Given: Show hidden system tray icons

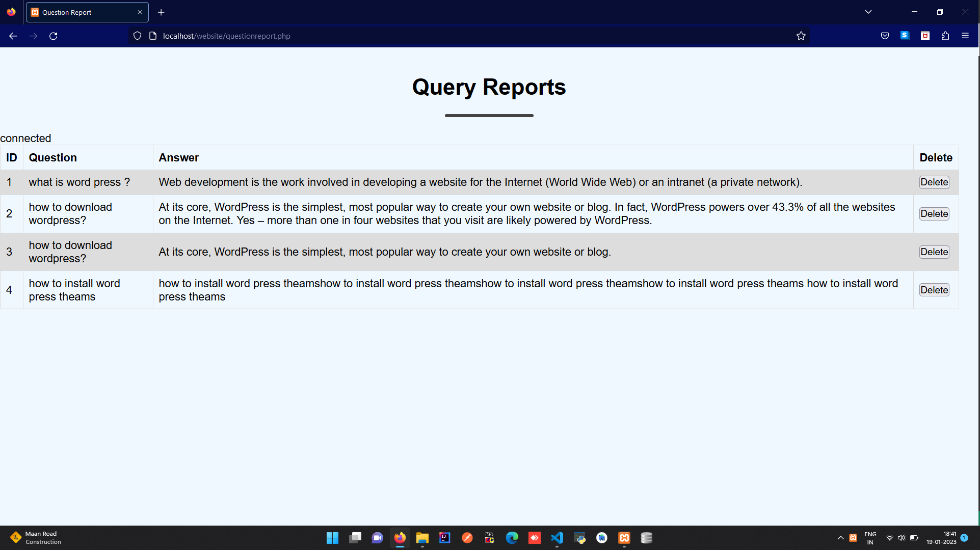Looking at the screenshot, I should 841,538.
